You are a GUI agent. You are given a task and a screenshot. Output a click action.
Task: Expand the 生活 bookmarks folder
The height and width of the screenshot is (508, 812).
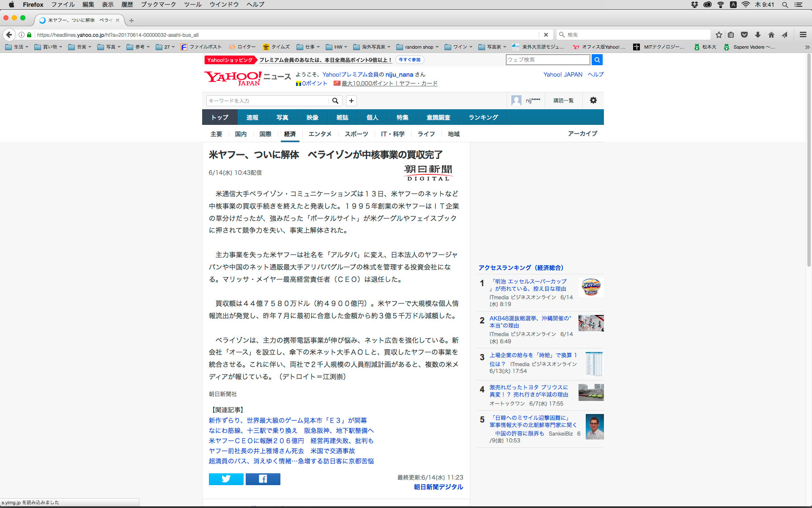tap(17, 47)
